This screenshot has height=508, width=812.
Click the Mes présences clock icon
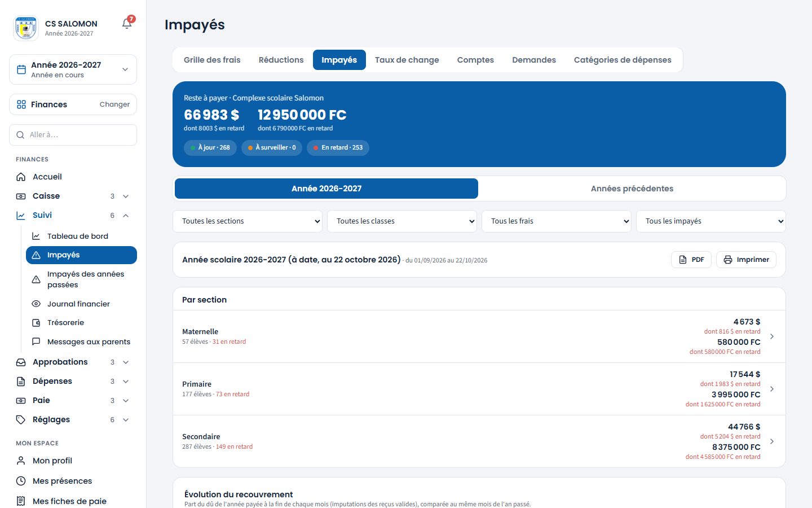click(21, 481)
